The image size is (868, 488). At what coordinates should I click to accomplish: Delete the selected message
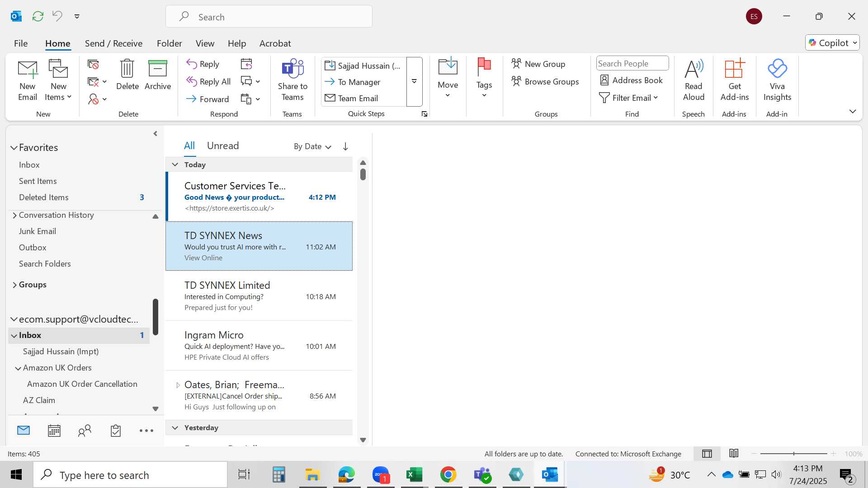point(127,75)
